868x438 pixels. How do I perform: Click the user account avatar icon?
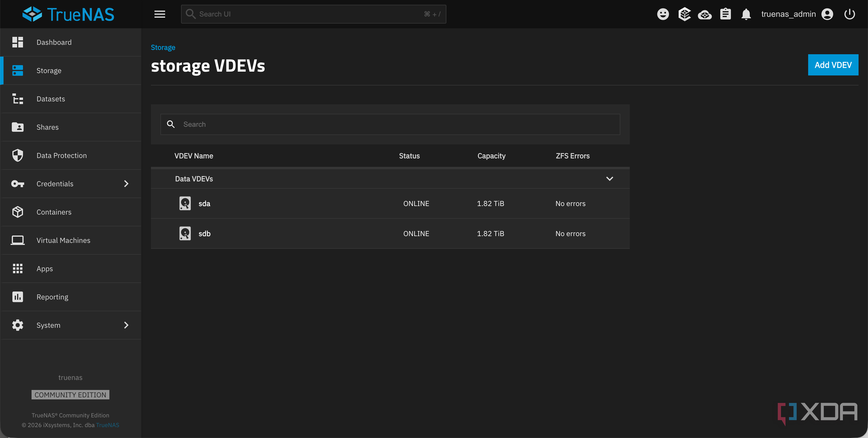coord(827,14)
